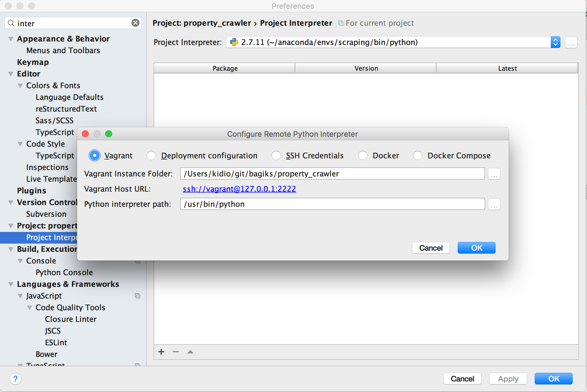Viewport: 587px width, 392px height.
Task: Select Deployment configuration radio button
Action: tap(151, 155)
